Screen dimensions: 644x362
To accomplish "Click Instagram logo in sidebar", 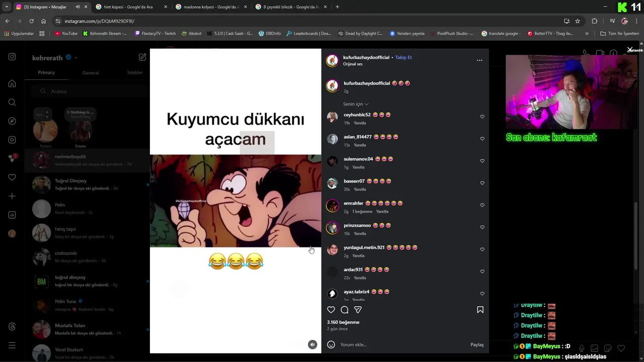I will coord(12,57).
